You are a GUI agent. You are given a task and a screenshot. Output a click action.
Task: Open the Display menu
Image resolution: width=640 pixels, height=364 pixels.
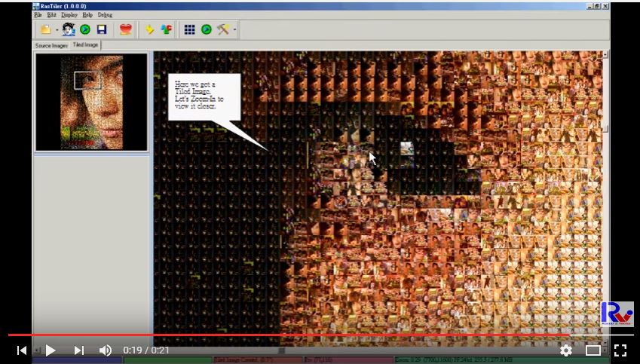pos(69,14)
